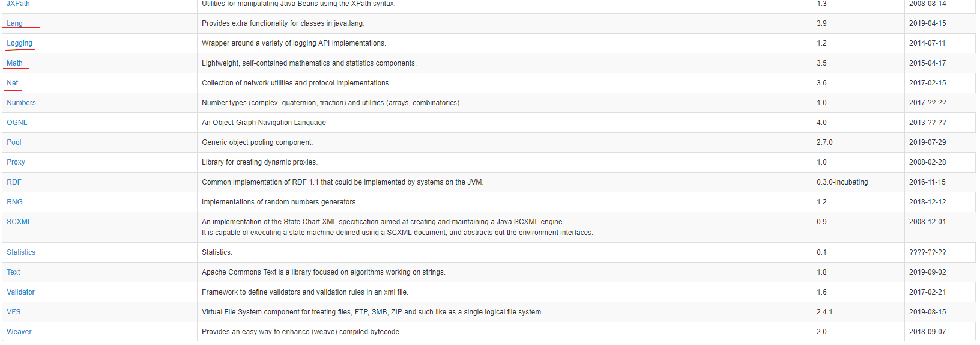Screen dimensions: 980x345
Task: Click the OGNL link
Action: 17,123
